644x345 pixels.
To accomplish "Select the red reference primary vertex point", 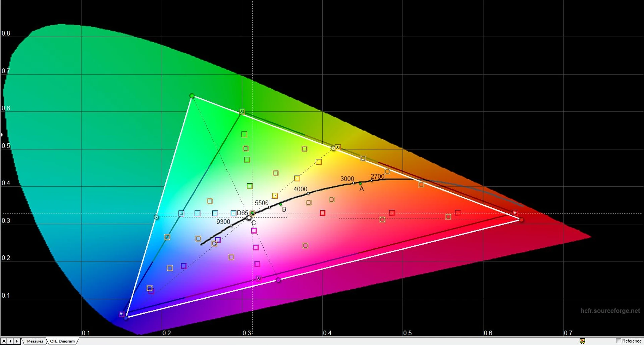I will [521, 220].
